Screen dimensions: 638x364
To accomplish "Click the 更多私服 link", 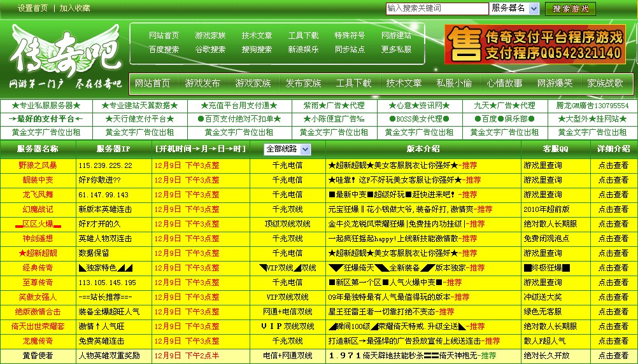I will (396, 50).
